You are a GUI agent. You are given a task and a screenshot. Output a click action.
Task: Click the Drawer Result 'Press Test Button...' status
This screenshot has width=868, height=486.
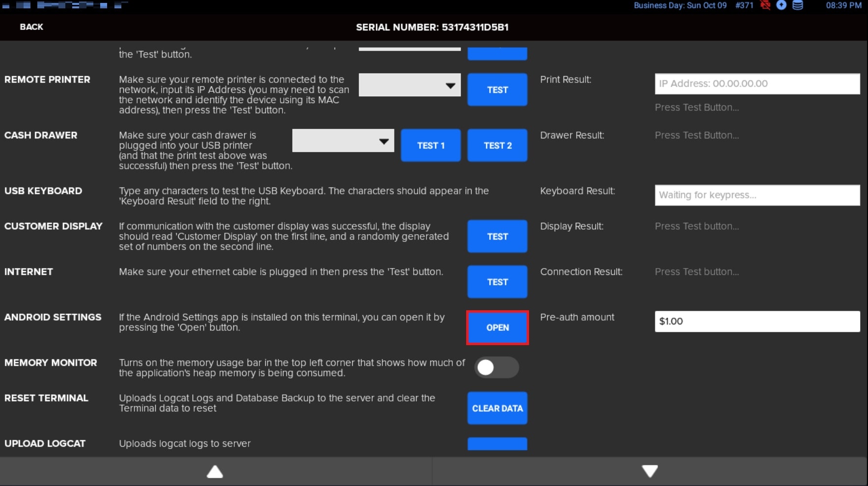click(x=697, y=135)
